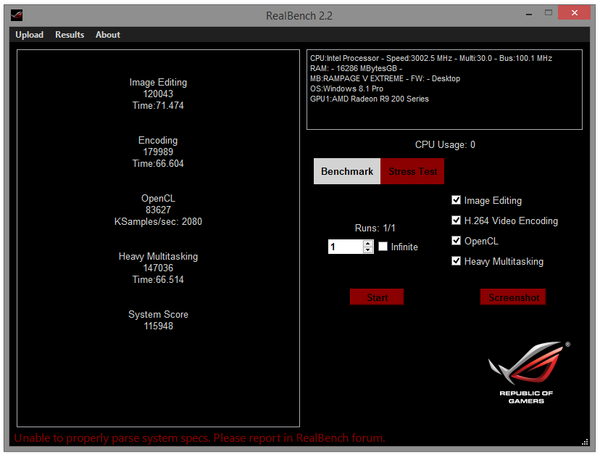Click the CPU:Intel Processor specs line
600x457 pixels.
click(x=431, y=58)
